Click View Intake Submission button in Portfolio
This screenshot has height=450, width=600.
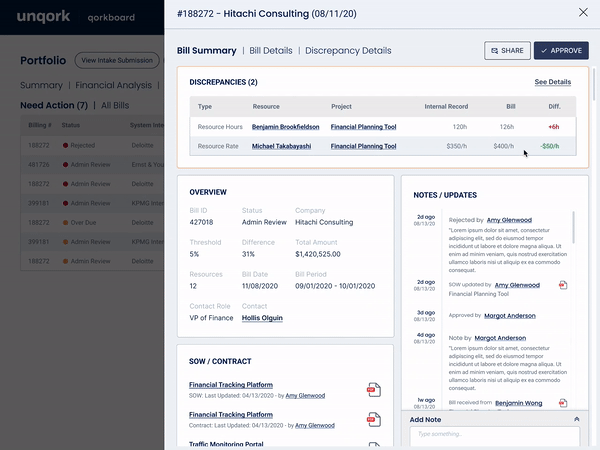(117, 60)
